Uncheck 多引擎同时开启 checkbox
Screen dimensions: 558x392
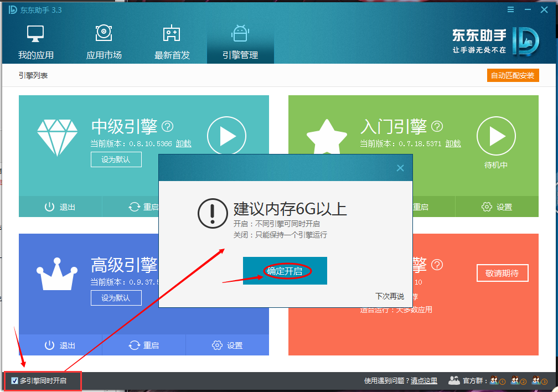pyautogui.click(x=15, y=380)
